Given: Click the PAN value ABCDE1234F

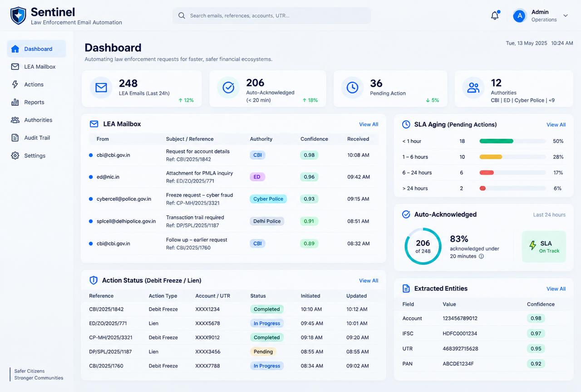Looking at the screenshot, I should tap(458, 364).
